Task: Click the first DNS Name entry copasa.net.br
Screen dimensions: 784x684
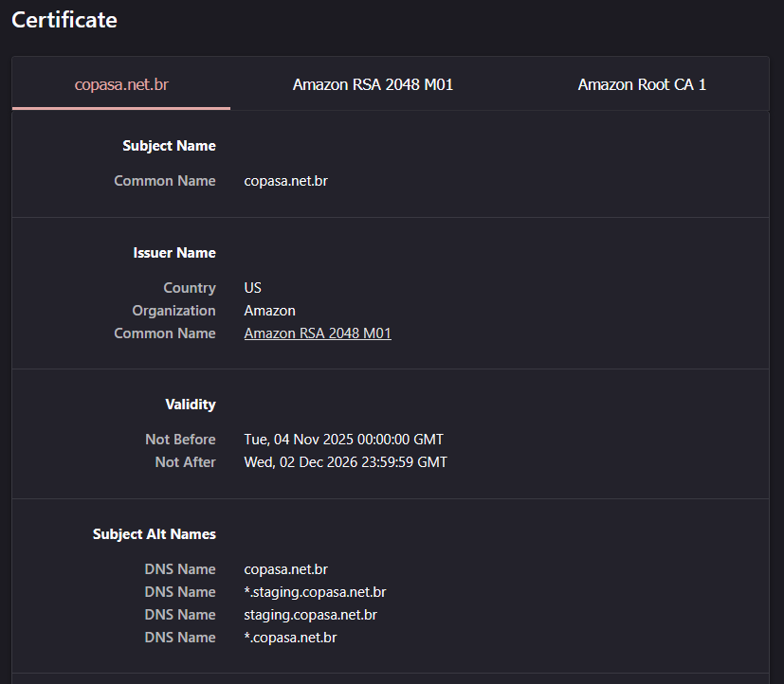Action: click(285, 569)
